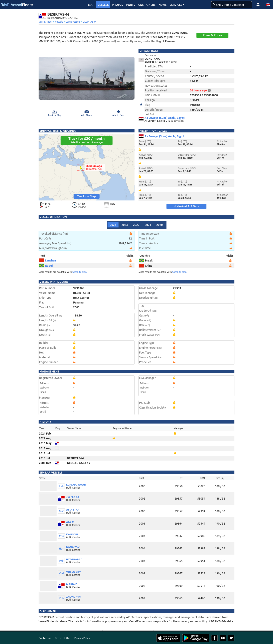Open similar vessel VOSCO SKY

click(x=73, y=572)
